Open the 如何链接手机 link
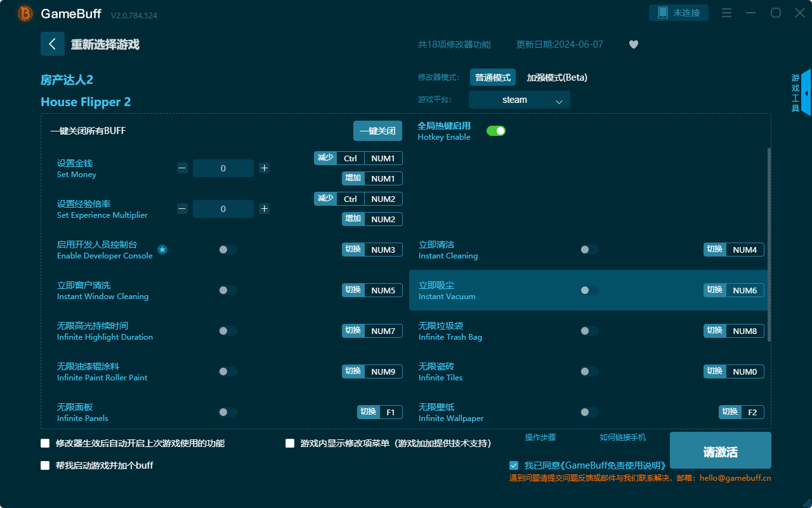The width and height of the screenshot is (812, 508). coord(623,438)
